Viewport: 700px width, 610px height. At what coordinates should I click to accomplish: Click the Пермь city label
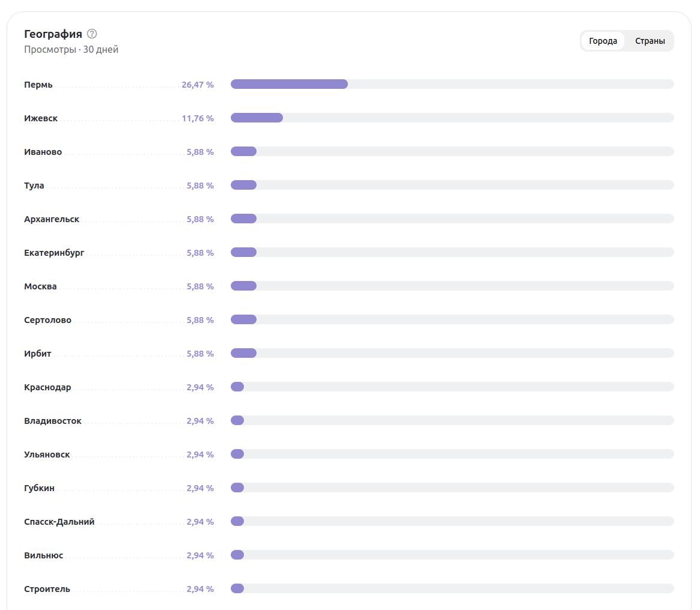[38, 85]
